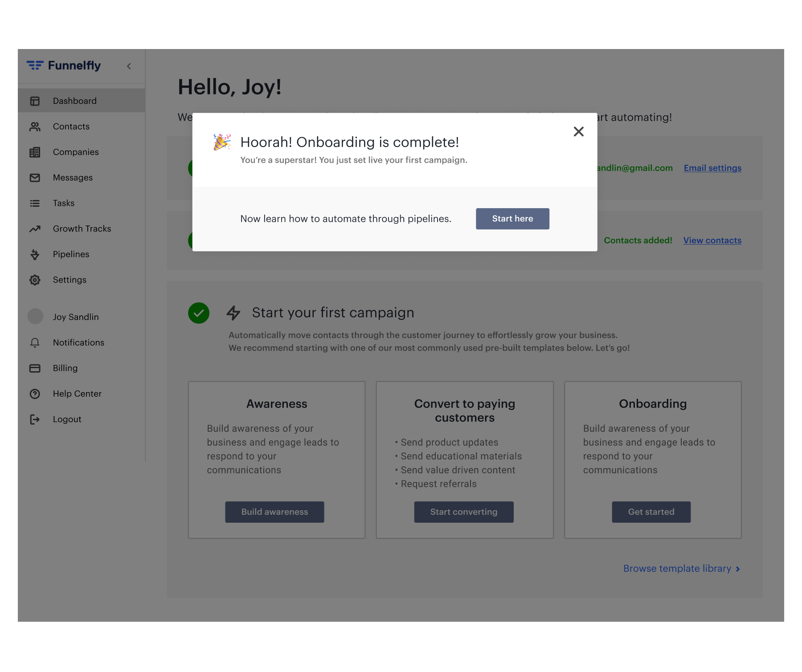Image resolution: width=802 pixels, height=672 pixels.
Task: Click the Contacts people icon
Action: point(35,127)
